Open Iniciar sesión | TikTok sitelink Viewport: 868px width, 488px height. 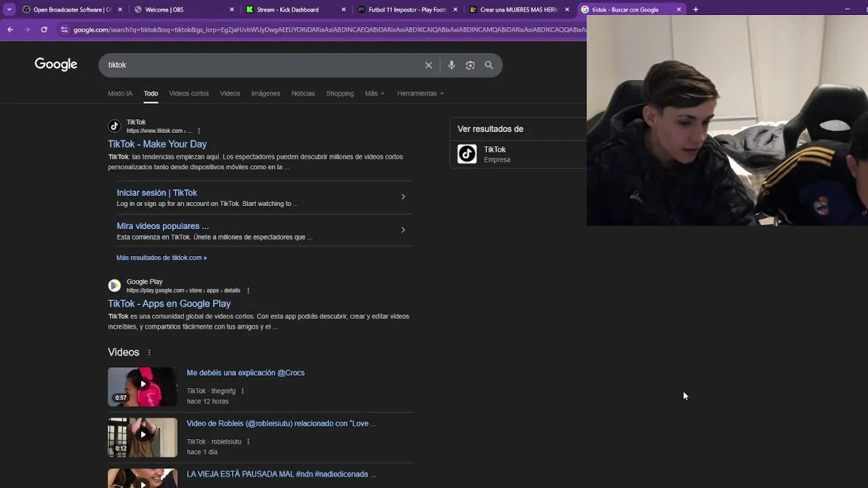[157, 192]
